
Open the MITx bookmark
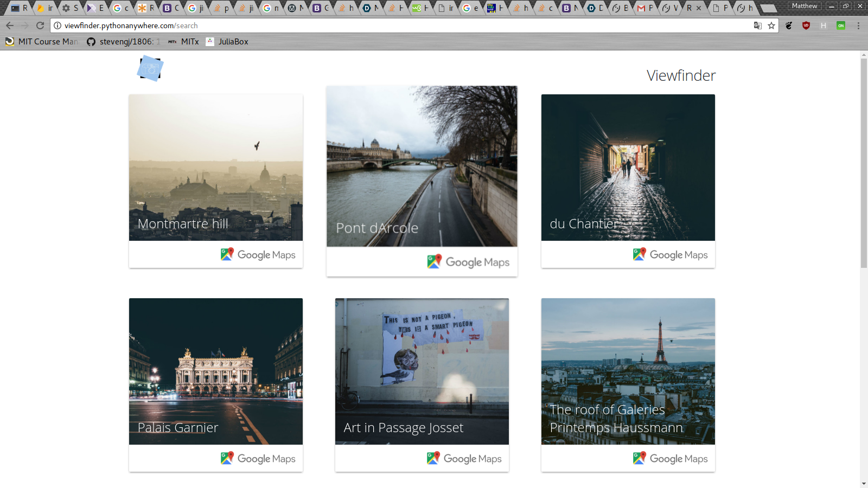click(183, 42)
